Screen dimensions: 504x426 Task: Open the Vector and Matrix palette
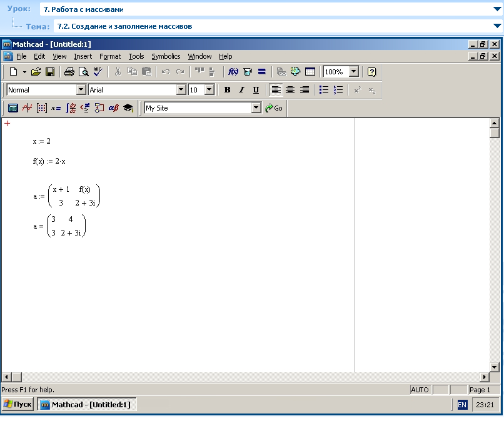coord(42,108)
